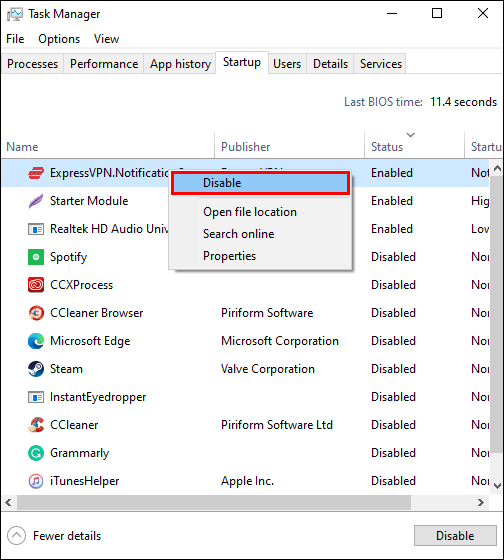
Task: Click the ExpressVPN red icon
Action: (x=36, y=173)
